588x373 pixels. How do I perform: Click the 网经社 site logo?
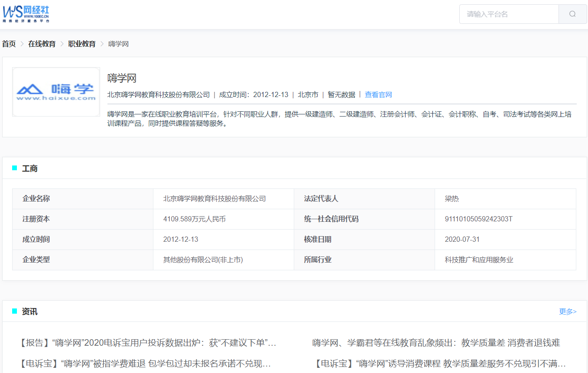point(26,14)
